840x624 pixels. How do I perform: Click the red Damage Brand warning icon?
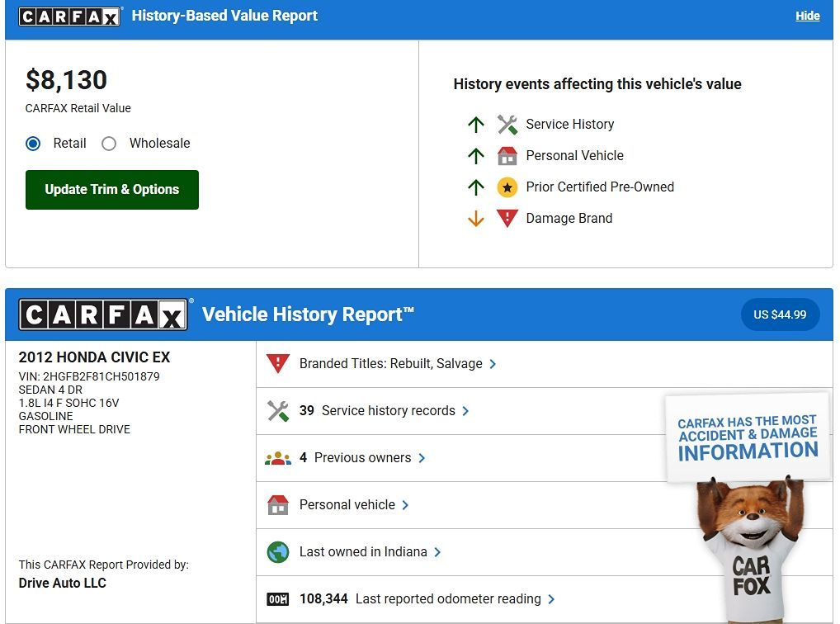click(x=507, y=219)
